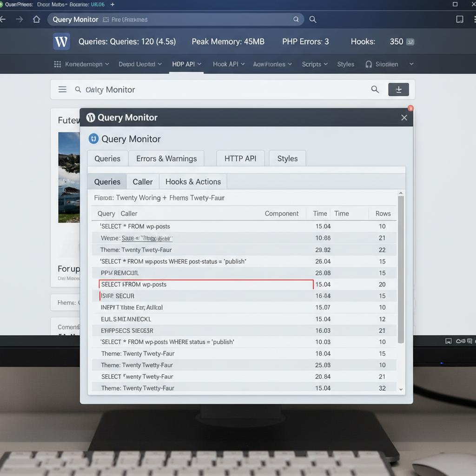Expand the Scripts dropdown menu

click(x=314, y=64)
